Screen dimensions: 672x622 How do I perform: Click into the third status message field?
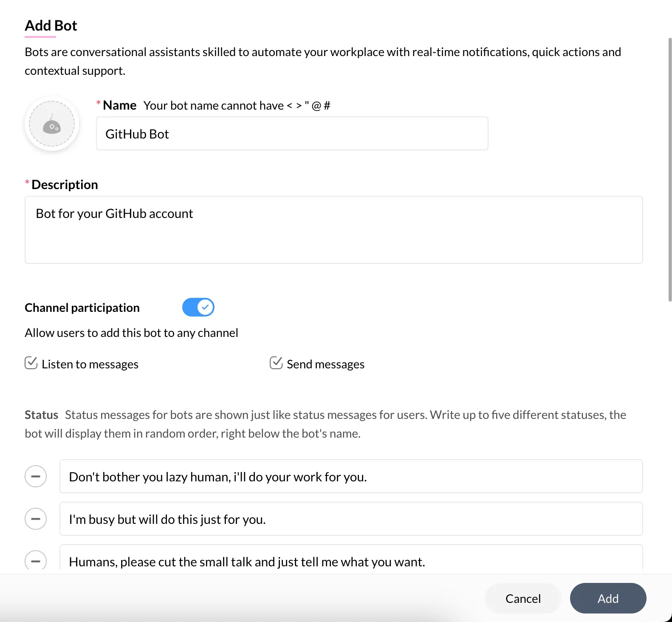pyautogui.click(x=350, y=561)
